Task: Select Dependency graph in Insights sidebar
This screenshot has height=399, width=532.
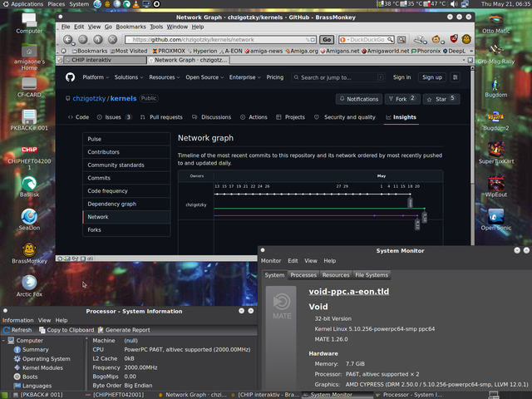Action: 126,204
